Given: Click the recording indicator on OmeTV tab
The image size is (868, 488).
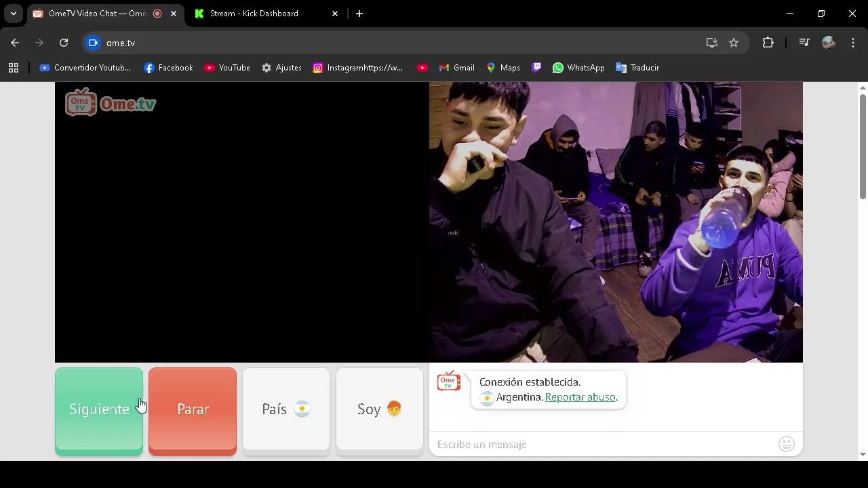Looking at the screenshot, I should click(157, 14).
